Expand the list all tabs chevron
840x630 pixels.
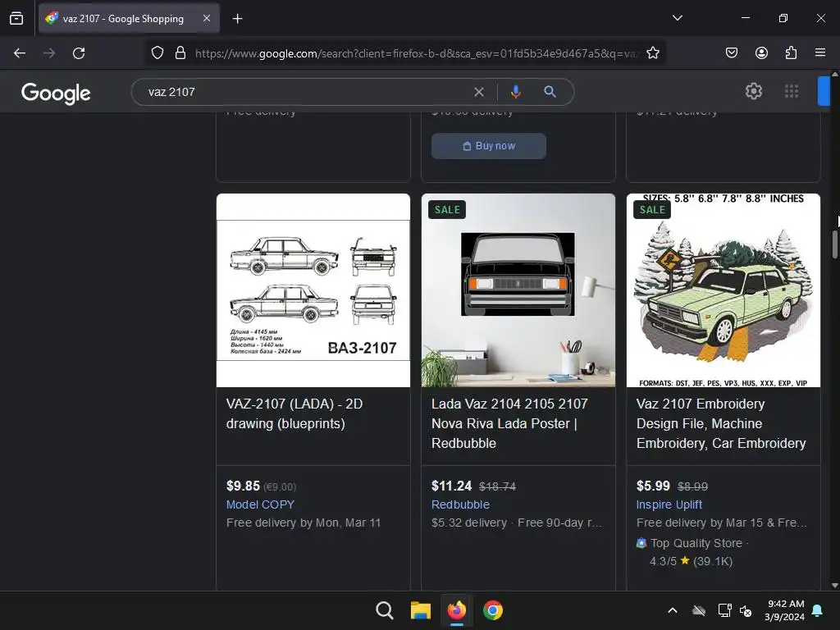point(677,18)
